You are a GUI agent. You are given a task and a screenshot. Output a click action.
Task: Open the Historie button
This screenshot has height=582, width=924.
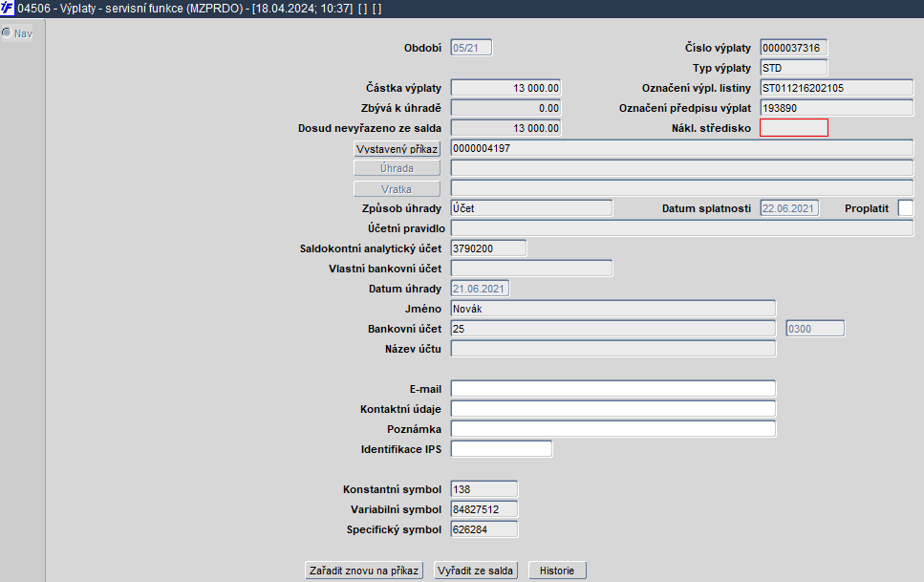(557, 571)
